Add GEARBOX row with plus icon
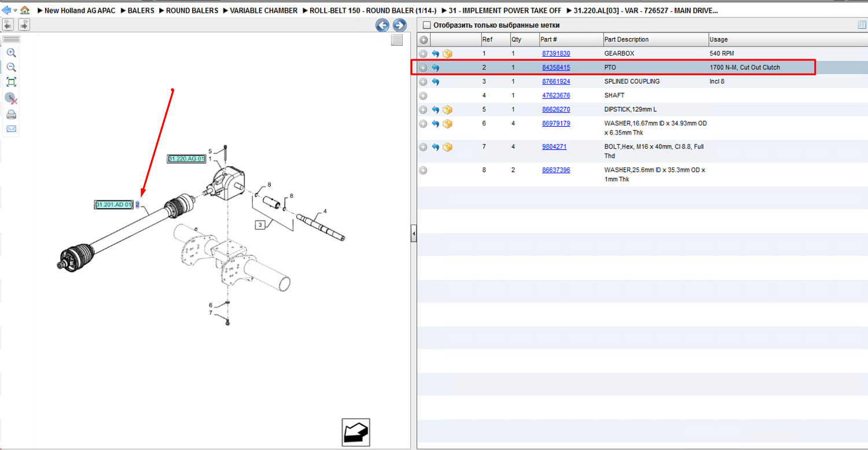Screen dimensions: 868x450 (423, 54)
